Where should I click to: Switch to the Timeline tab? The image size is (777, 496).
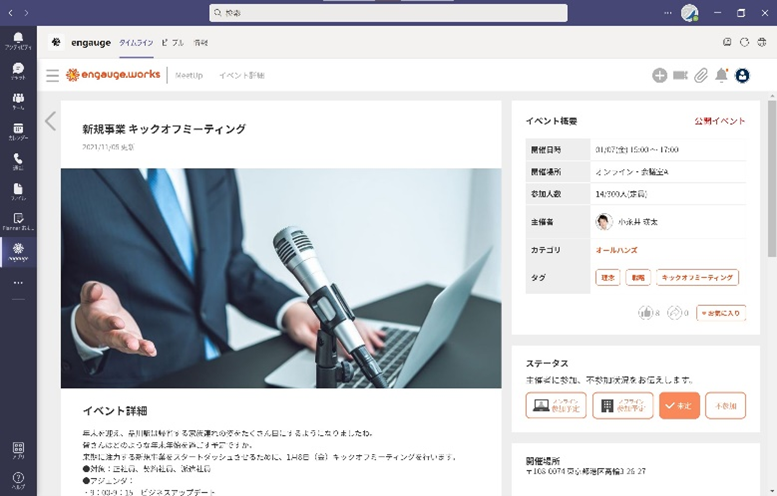(x=136, y=43)
